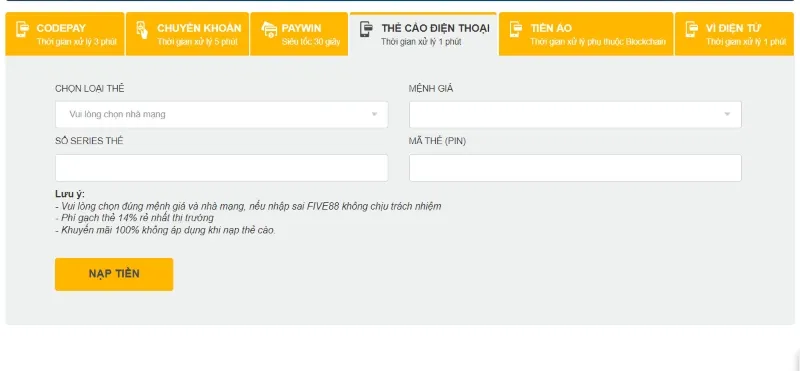Viewport: 800px width, 371px height.
Task: Click 'Thời gian xử lý phụ thuộc Blockchain' text
Action: point(598,42)
